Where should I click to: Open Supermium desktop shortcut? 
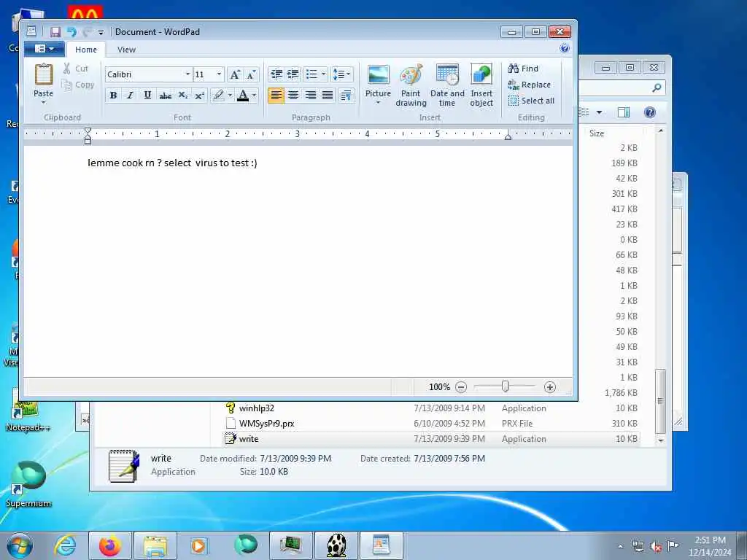pyautogui.click(x=28, y=484)
